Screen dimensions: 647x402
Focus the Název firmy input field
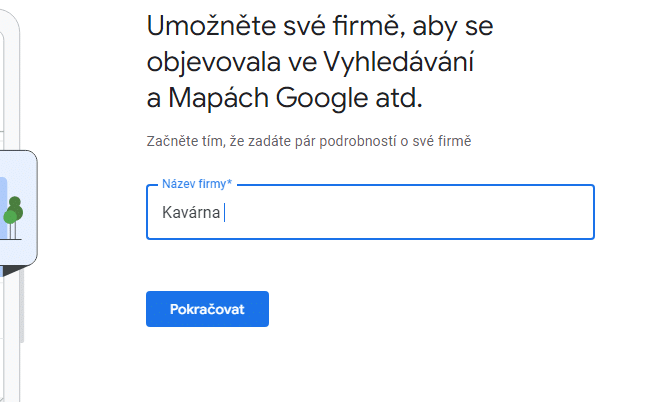pyautogui.click(x=370, y=212)
